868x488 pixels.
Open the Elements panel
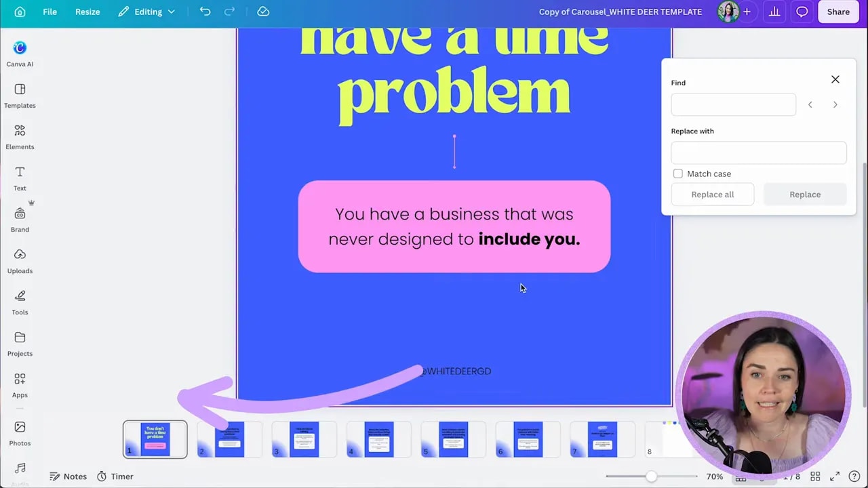(20, 137)
